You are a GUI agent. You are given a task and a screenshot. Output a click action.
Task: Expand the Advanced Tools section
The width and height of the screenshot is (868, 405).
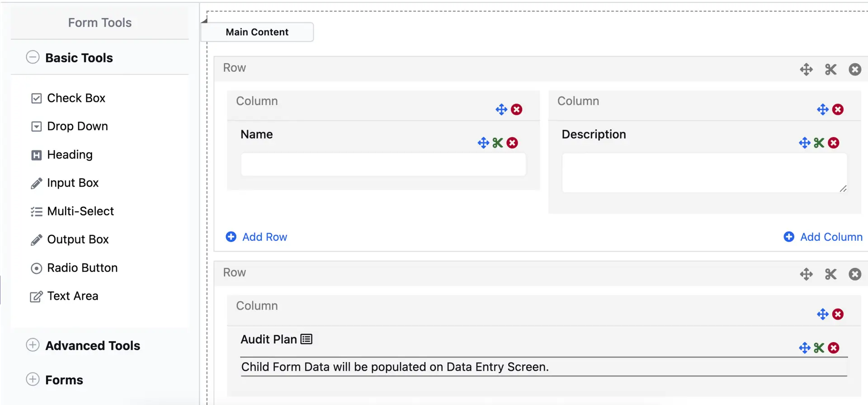[x=33, y=345]
